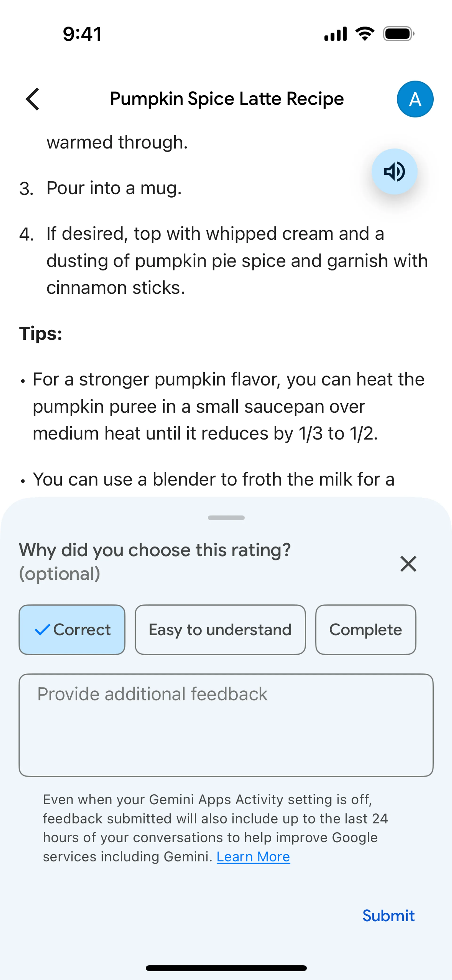Tap the blue checkmark on Correct chip
The width and height of the screenshot is (452, 980).
(42, 630)
